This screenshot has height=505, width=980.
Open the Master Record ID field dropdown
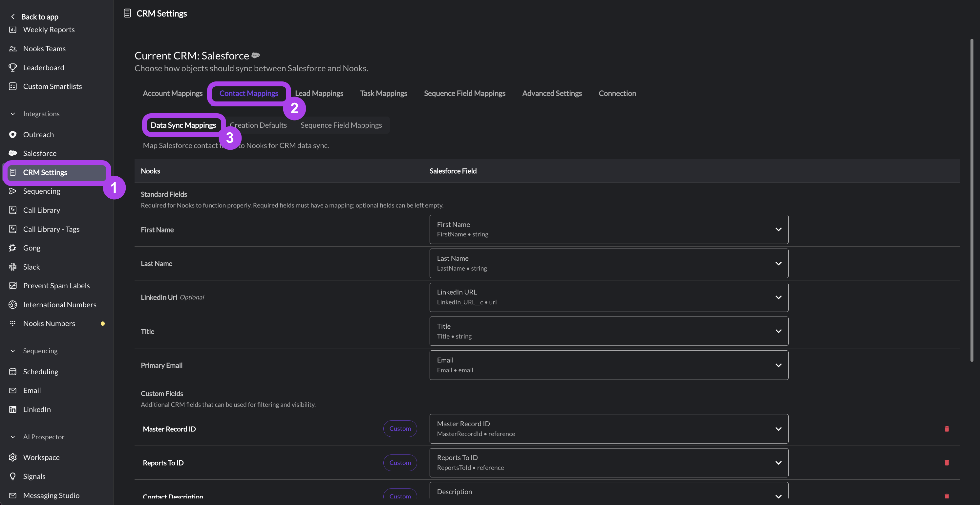tap(609, 429)
